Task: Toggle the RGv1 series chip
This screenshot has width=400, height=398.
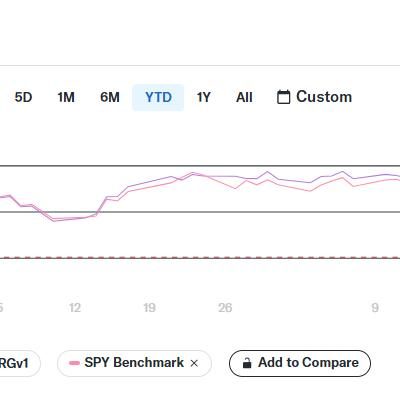Action: click(x=17, y=363)
